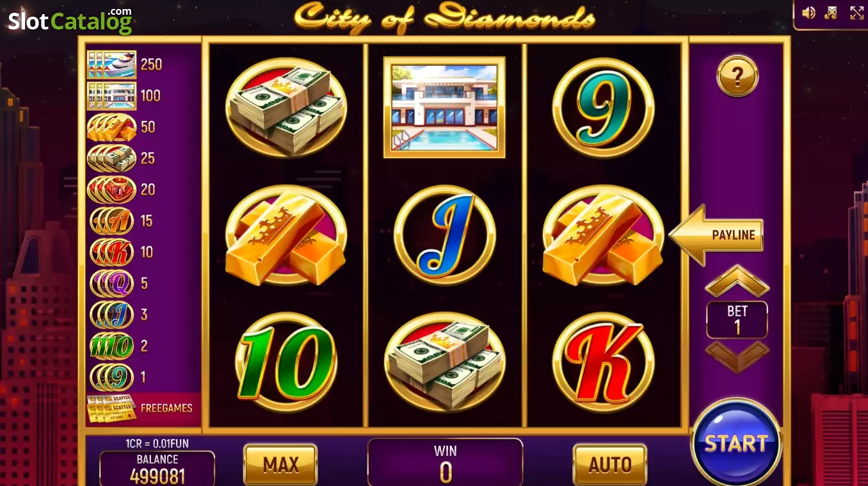Click the PAYLINE arrow indicator
This screenshot has height=486, width=868.
(x=716, y=235)
